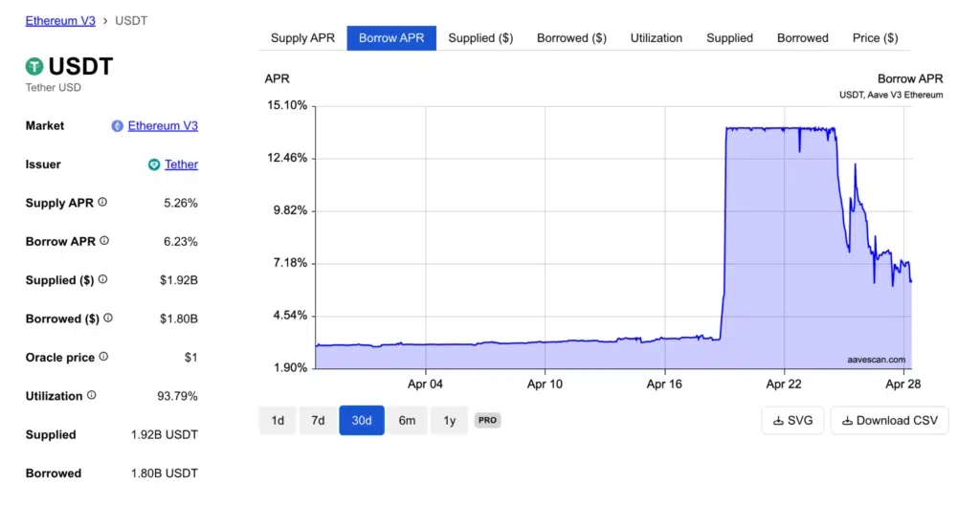Viewport: 980px width, 506px height.
Task: Click the Download CSV button
Action: (x=890, y=421)
